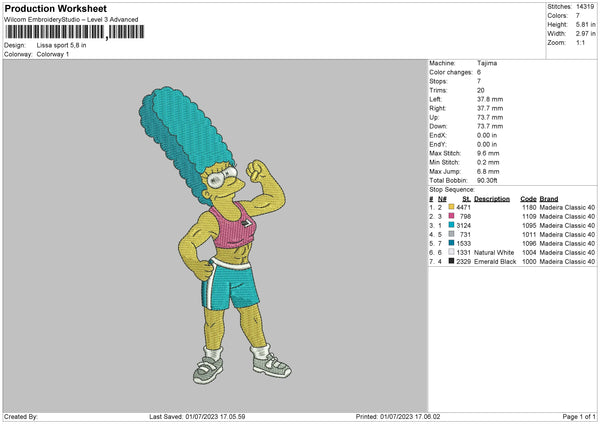This screenshot has height=424, width=600.
Task: Click the Emerald Black thread swatch
Action: pos(451,261)
